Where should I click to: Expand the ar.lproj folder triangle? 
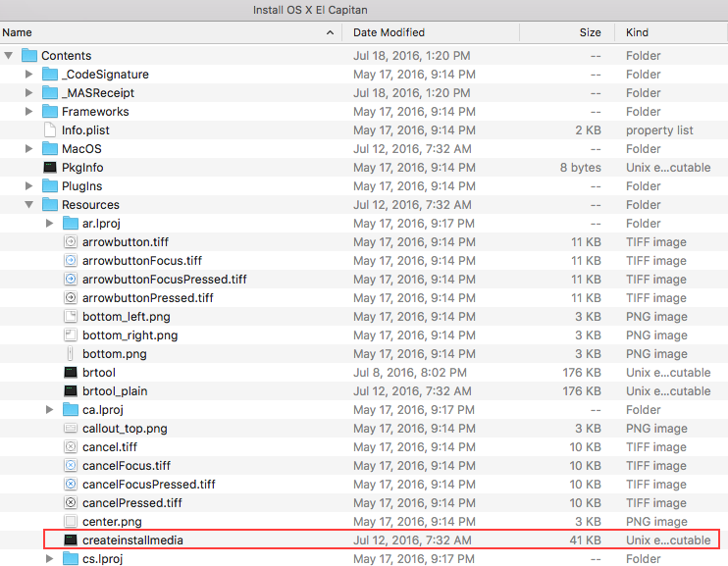(x=49, y=223)
